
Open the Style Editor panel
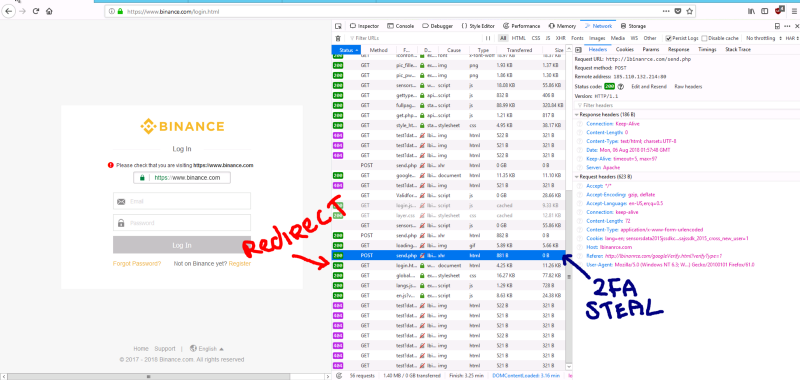(478, 26)
